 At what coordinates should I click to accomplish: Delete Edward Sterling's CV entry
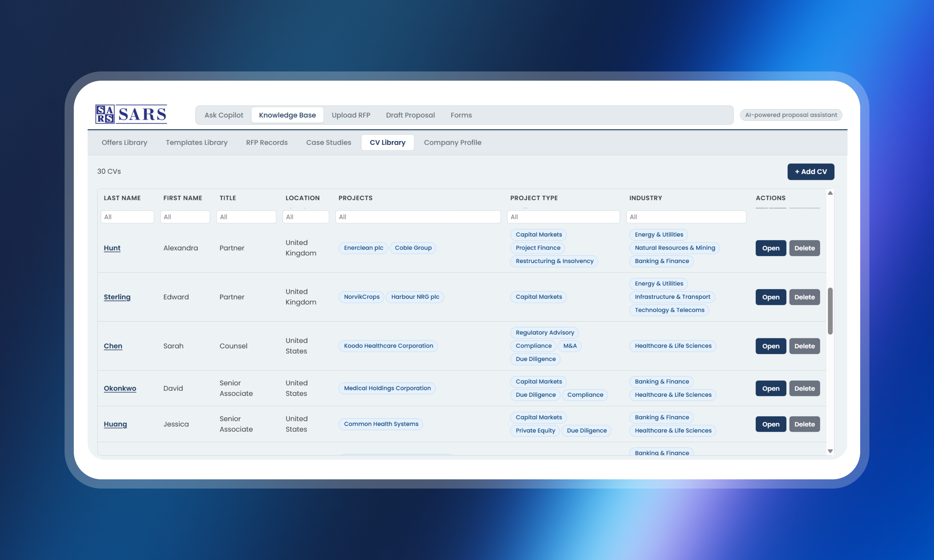click(804, 297)
